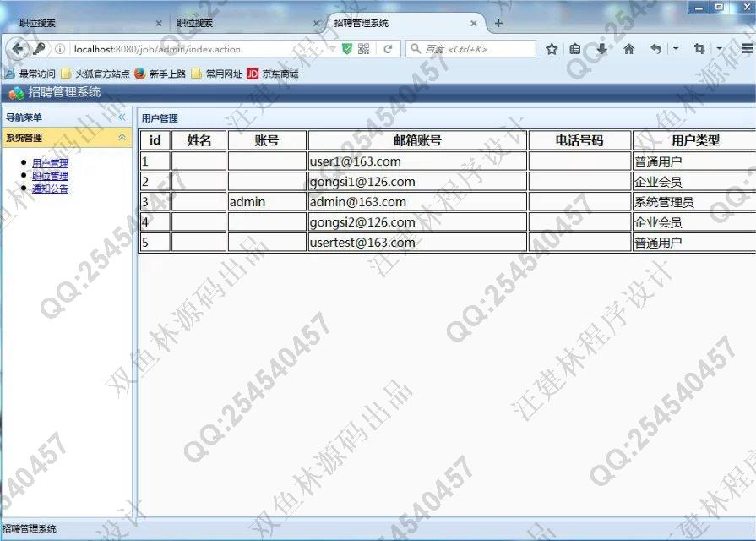Image resolution: width=756 pixels, height=541 pixels.
Task: Click the address bar URL field
Action: [200, 49]
